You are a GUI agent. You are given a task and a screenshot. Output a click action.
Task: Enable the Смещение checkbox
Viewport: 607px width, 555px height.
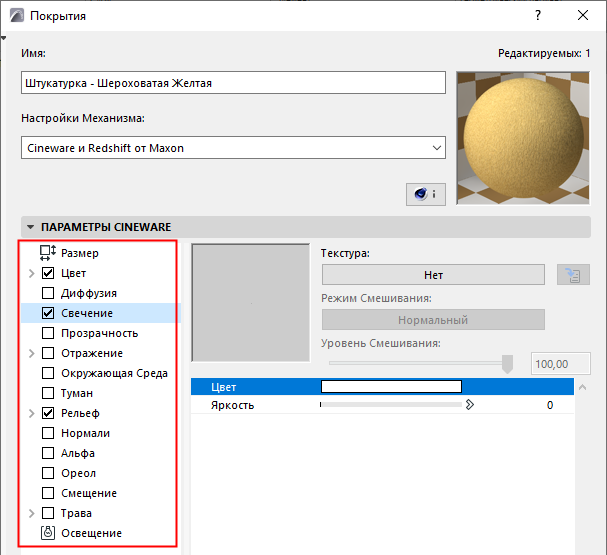point(48,493)
